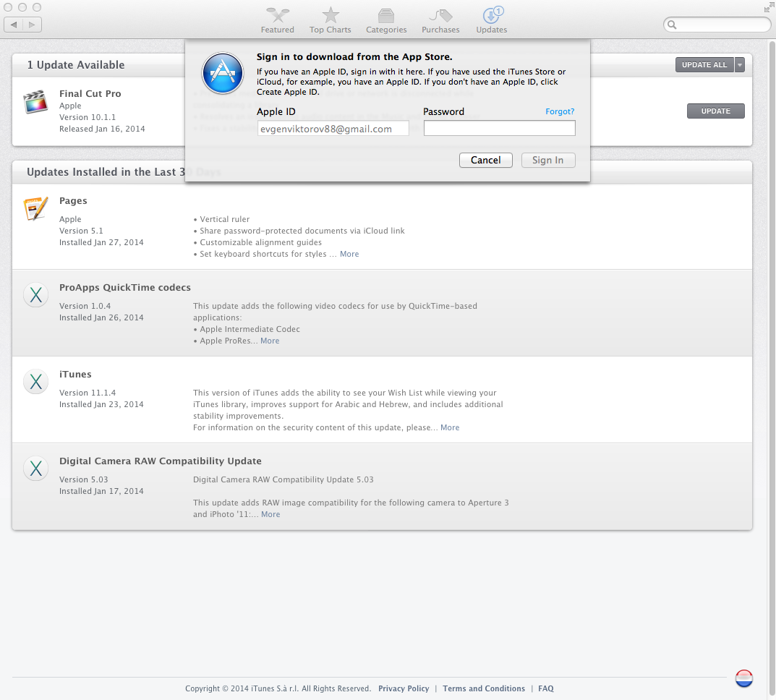Click the iTunes update icon
Screen dimensions: 776x700
point(35,381)
